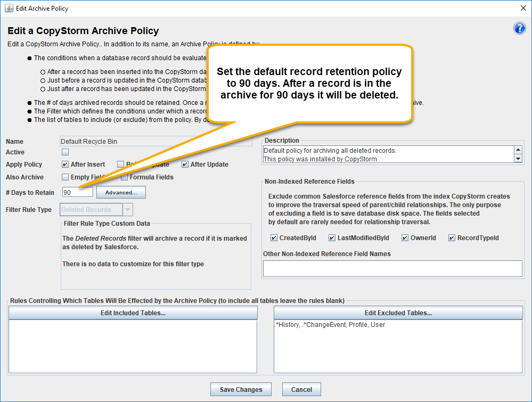This screenshot has height=402, width=532.
Task: Cancel the archive policy edit
Action: point(301,389)
